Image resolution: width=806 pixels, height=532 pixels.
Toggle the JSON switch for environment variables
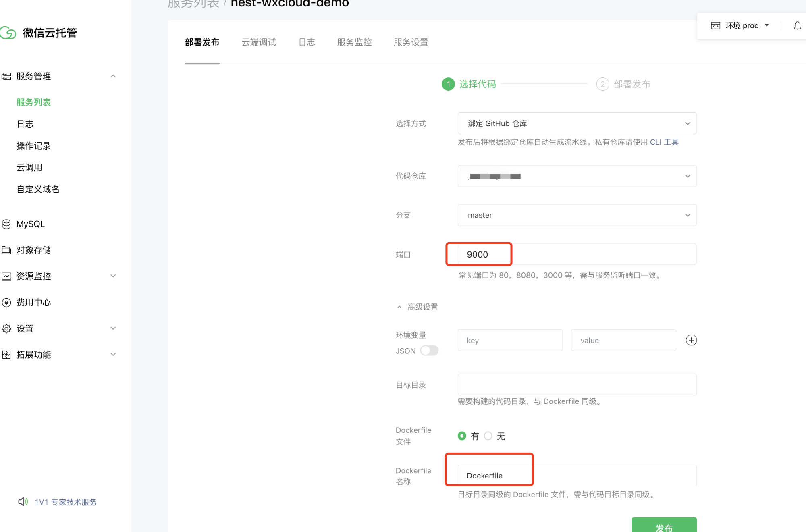point(429,351)
